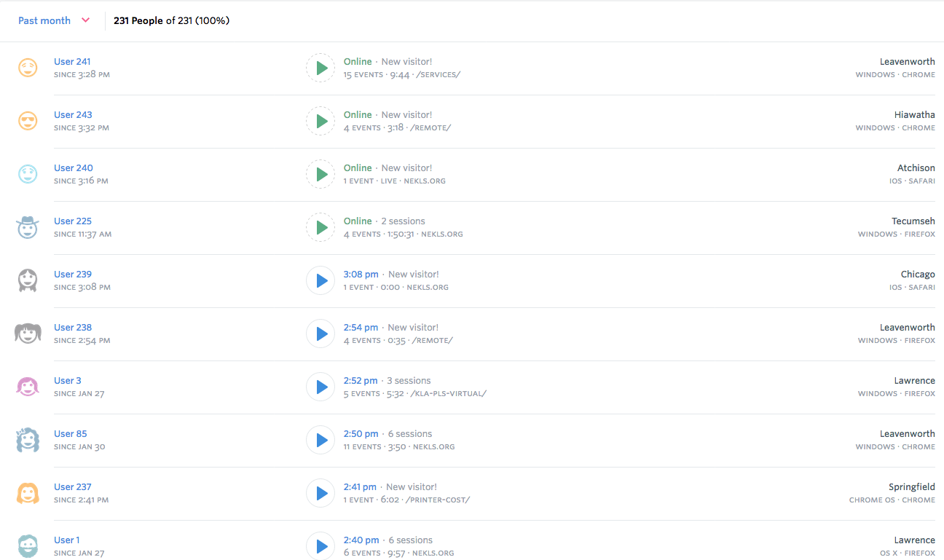
Task: Play the live session for User 241
Action: (320, 68)
